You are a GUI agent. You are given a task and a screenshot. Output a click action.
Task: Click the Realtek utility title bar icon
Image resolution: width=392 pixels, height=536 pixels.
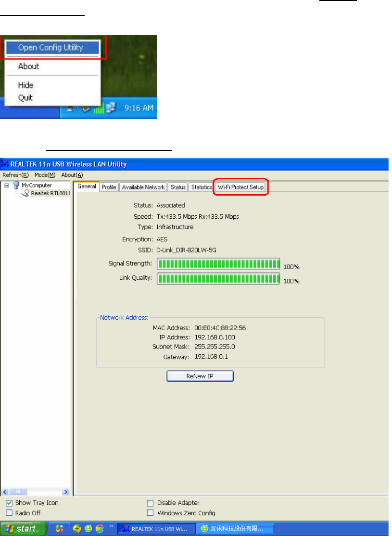5,164
